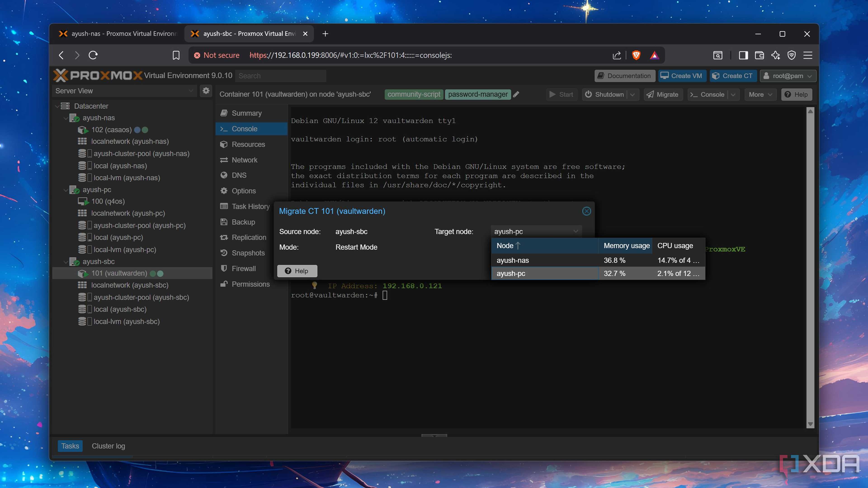Open Brave Shields lion icon

pyautogui.click(x=636, y=55)
